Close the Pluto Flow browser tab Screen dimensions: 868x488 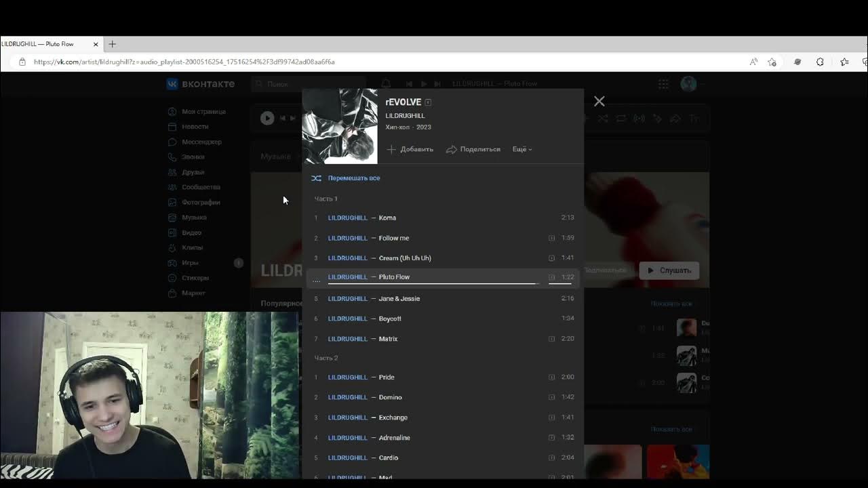click(x=96, y=44)
